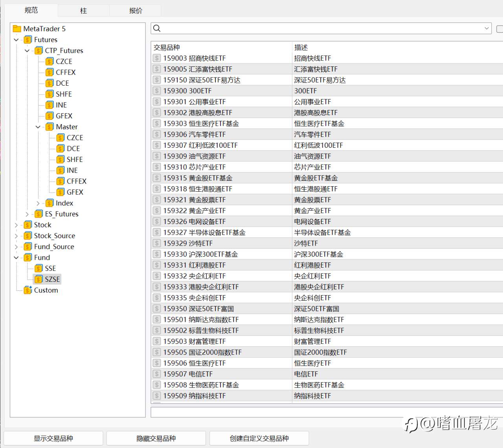Click the Index group icon
The width and height of the screenshot is (503, 448).
tap(50, 203)
